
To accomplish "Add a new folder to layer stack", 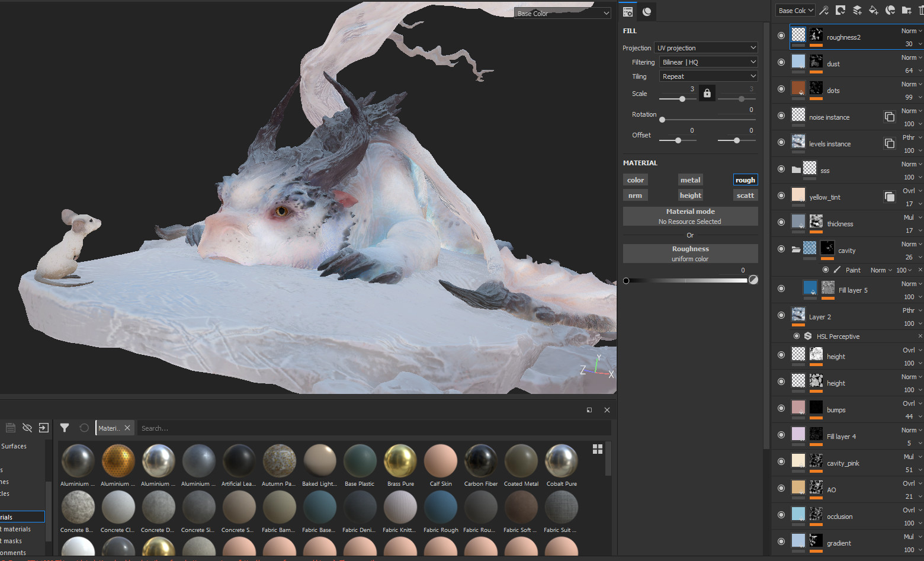I will [x=906, y=10].
